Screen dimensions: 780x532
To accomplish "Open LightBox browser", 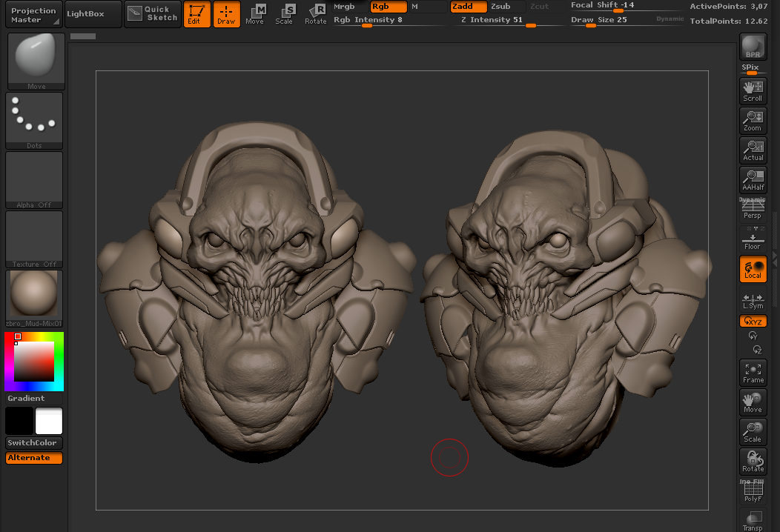I will [93, 14].
